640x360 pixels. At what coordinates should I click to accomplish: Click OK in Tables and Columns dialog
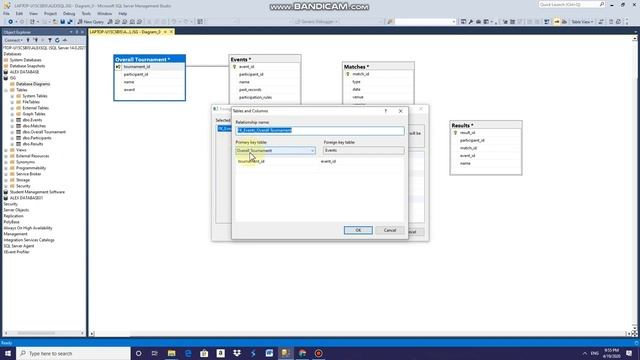click(358, 230)
